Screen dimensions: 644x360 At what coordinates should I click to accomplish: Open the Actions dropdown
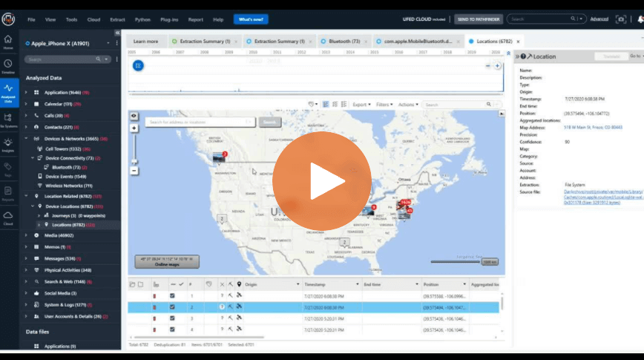pos(408,105)
